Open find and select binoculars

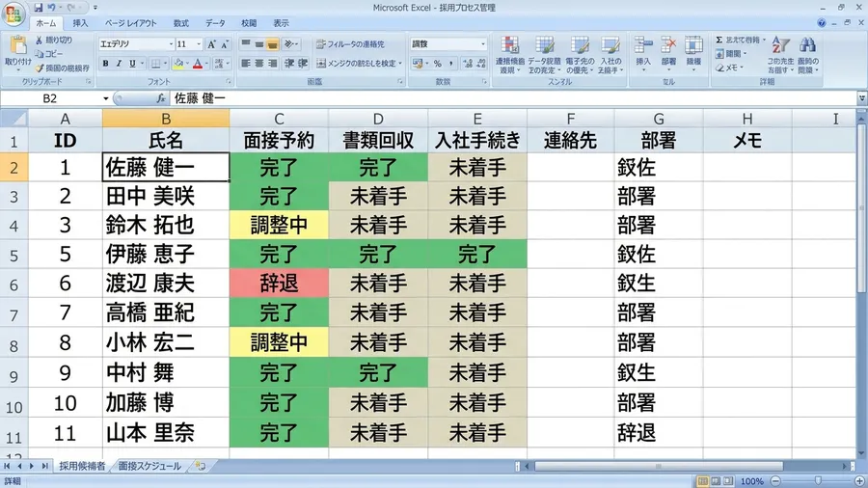coord(807,54)
